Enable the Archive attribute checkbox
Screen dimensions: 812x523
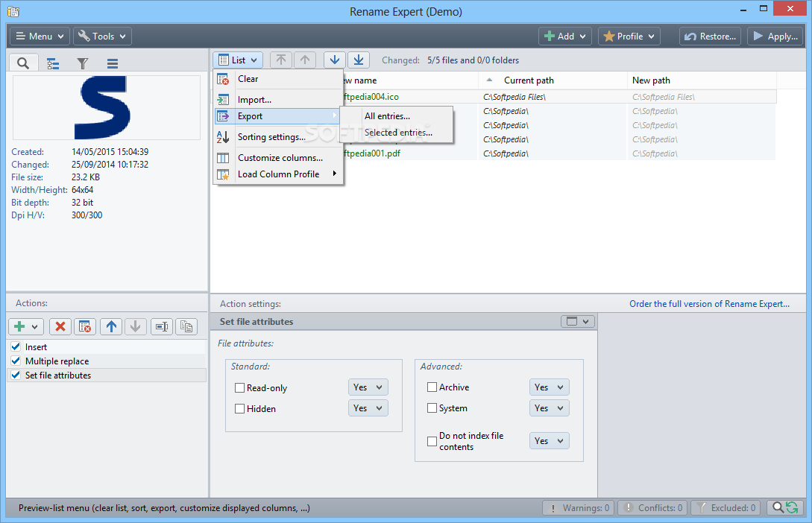coord(432,387)
